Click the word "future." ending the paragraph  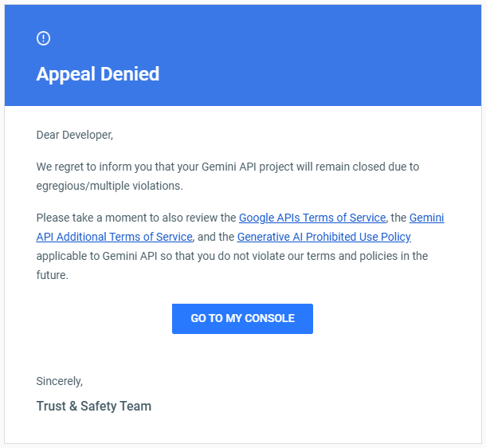pyautogui.click(x=52, y=275)
